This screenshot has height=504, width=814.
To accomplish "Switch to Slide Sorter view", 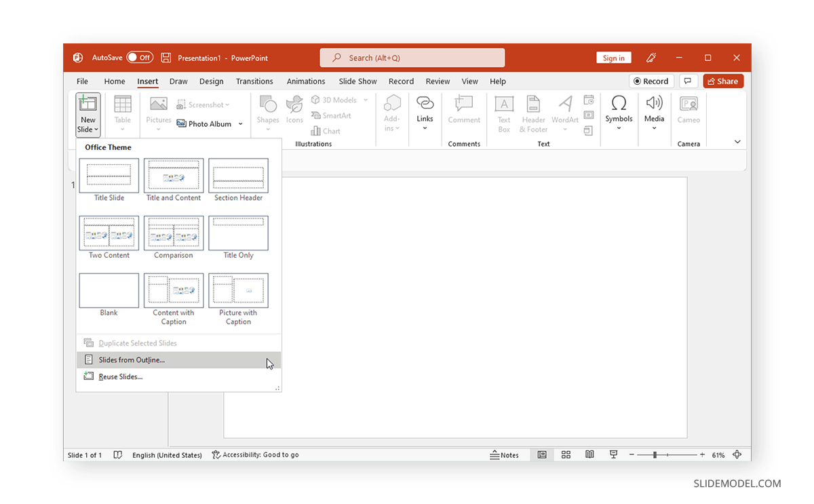I will tap(566, 454).
